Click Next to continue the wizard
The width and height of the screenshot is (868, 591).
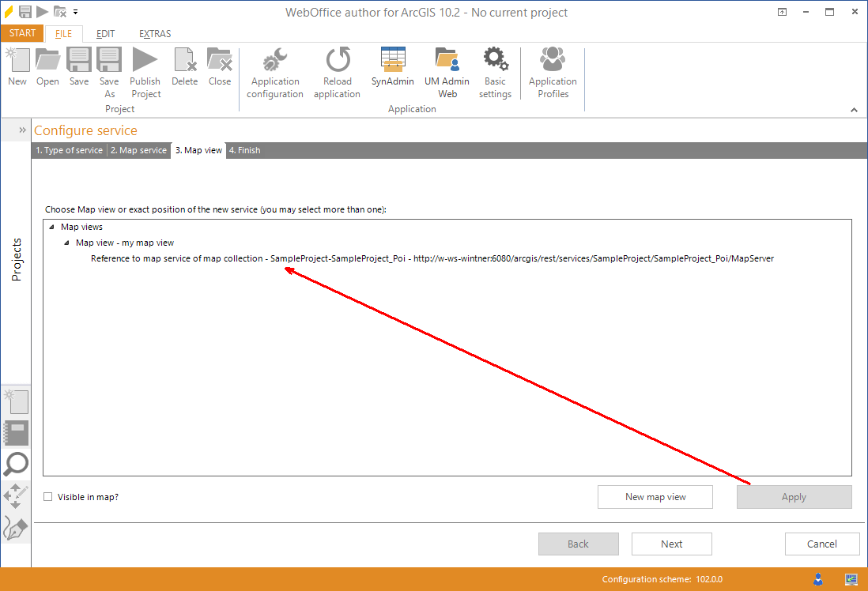tap(671, 544)
